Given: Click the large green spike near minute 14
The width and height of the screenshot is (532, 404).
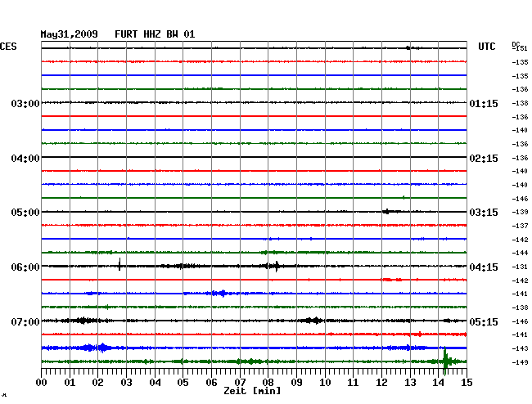Looking at the screenshot, I should pyautogui.click(x=445, y=361).
